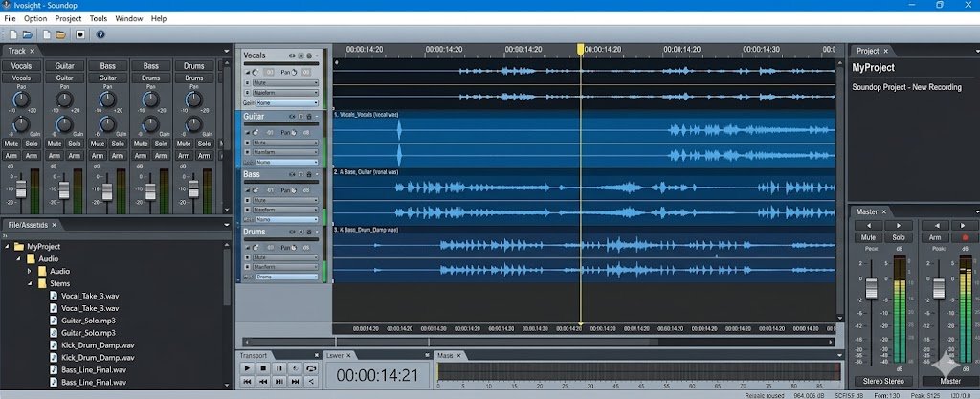The width and height of the screenshot is (980, 399).
Task: Switch to the Project tab on the right
Action: pyautogui.click(x=868, y=51)
